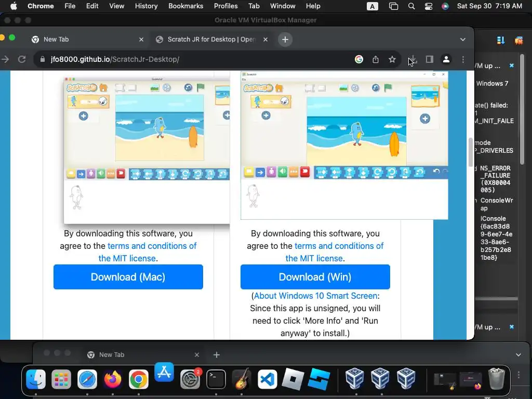Open the Apple menu
This screenshot has height=399, width=532.
tap(14, 6)
